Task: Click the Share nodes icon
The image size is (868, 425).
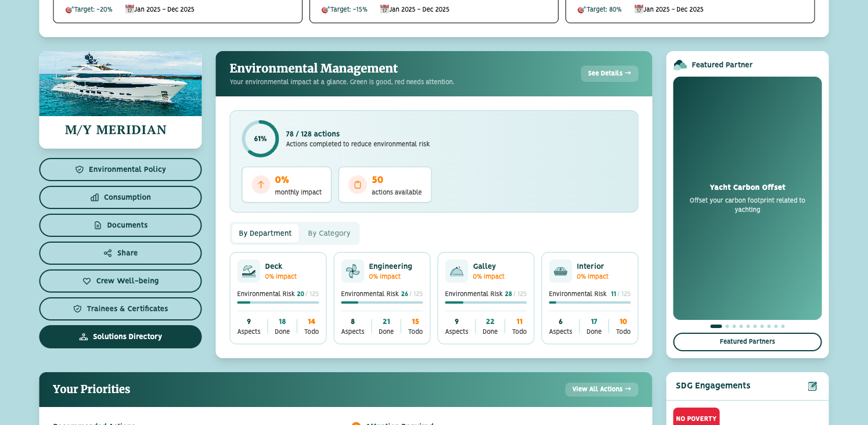Action: [x=107, y=253]
